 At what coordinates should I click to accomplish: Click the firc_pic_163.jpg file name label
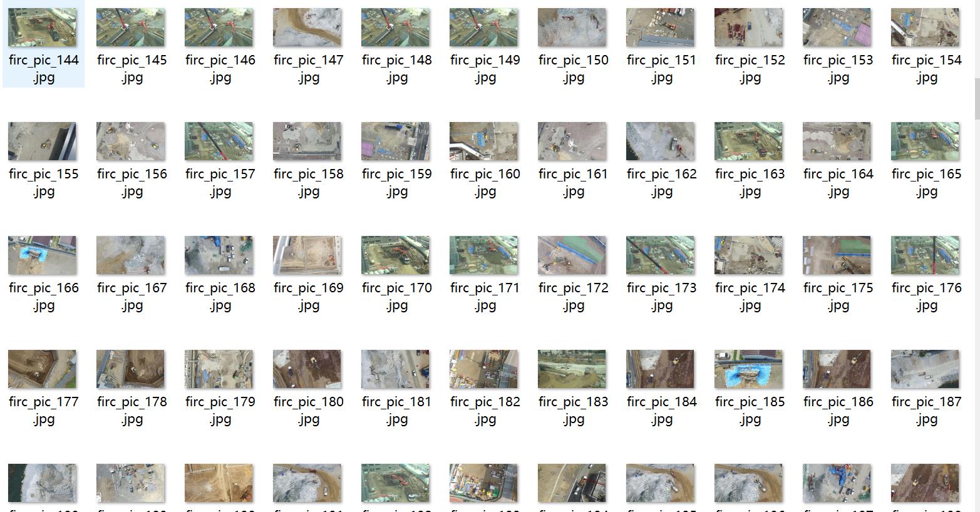click(x=750, y=182)
